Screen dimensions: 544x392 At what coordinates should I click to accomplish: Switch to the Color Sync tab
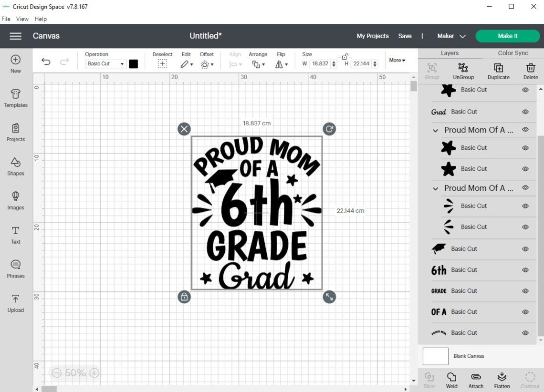[513, 52]
